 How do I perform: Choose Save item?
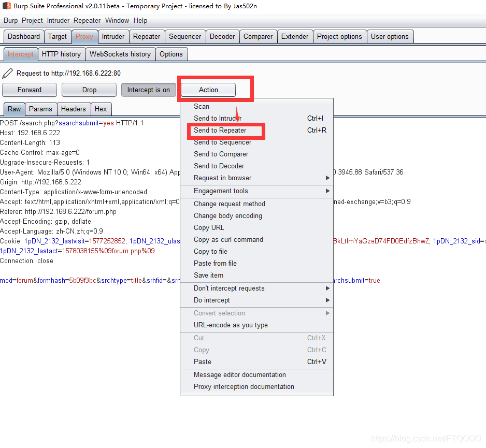(x=256, y=275)
